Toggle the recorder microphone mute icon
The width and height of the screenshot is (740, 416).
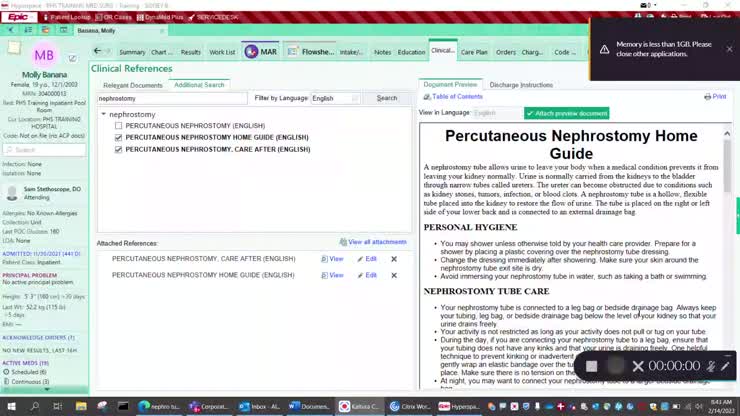[710, 366]
